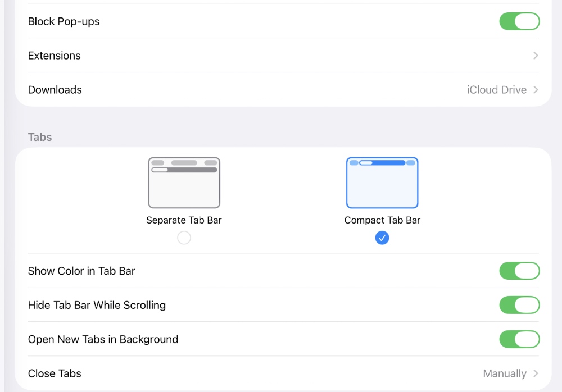Viewport: 562px width, 392px height.
Task: Open the Close Tabs settings item
Action: coord(55,373)
